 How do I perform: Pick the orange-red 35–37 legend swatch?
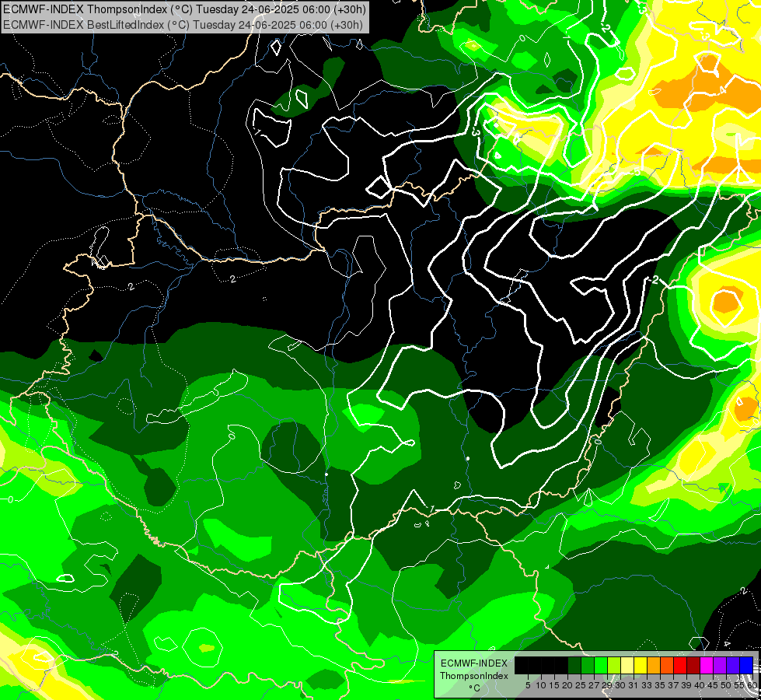point(667,665)
